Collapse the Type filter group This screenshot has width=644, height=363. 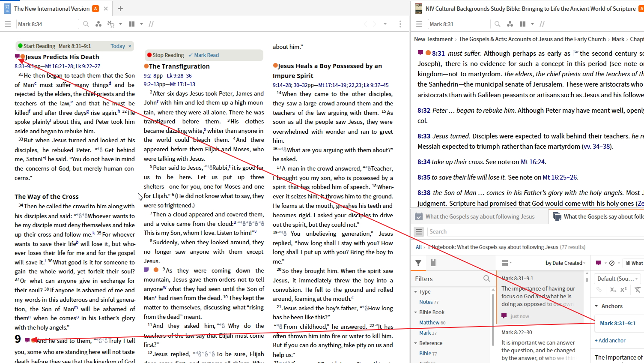[416, 292]
